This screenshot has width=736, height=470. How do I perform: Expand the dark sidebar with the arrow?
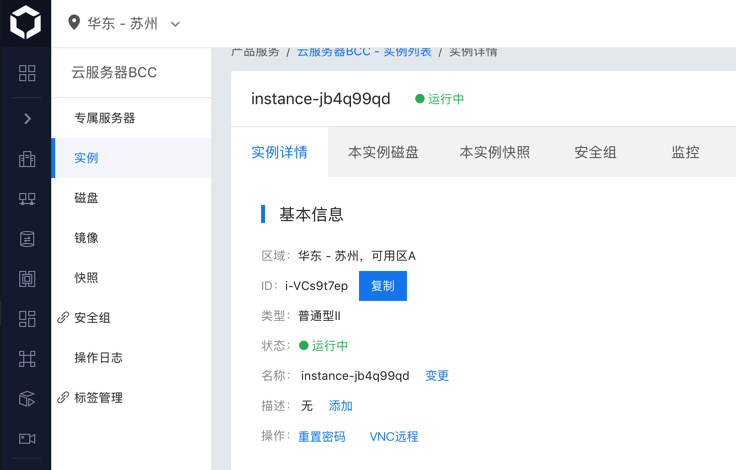pos(27,119)
